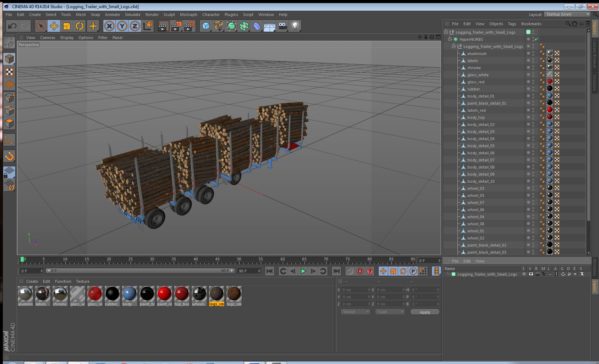Viewport: 599px width, 364px height.
Task: Activate the Move tool in top toolbar
Action: (x=54, y=26)
